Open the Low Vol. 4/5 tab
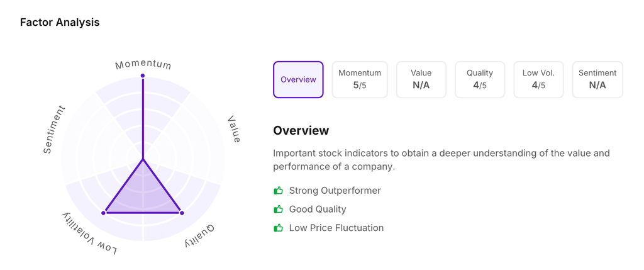 [538, 79]
